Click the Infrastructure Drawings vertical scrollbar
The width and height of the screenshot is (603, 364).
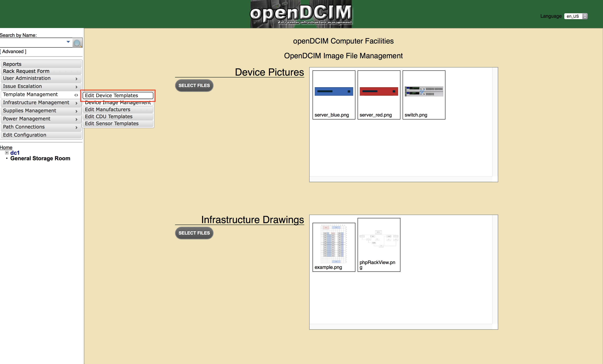tap(495, 269)
